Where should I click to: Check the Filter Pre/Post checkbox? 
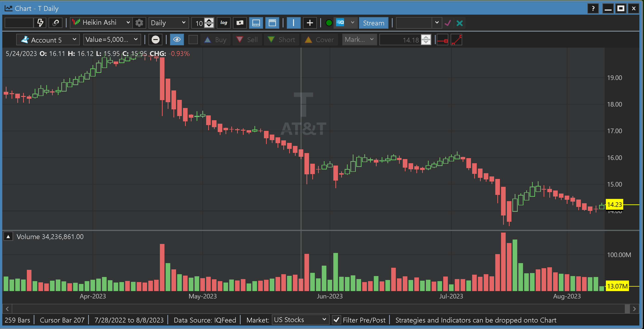click(x=337, y=320)
